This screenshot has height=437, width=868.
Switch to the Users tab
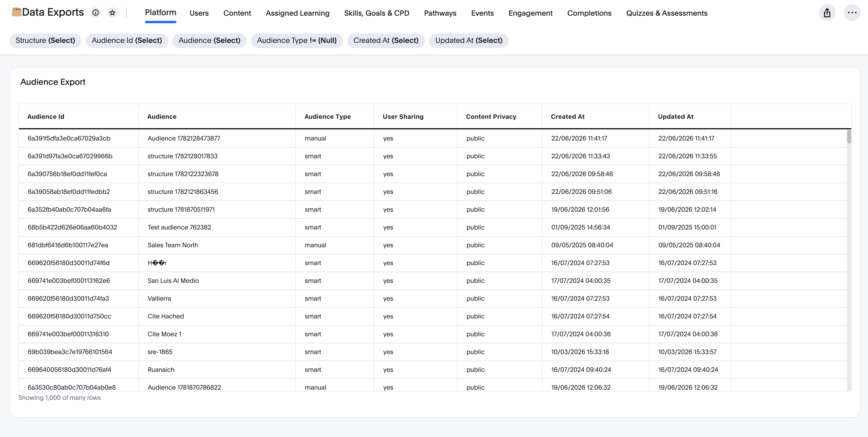click(199, 13)
